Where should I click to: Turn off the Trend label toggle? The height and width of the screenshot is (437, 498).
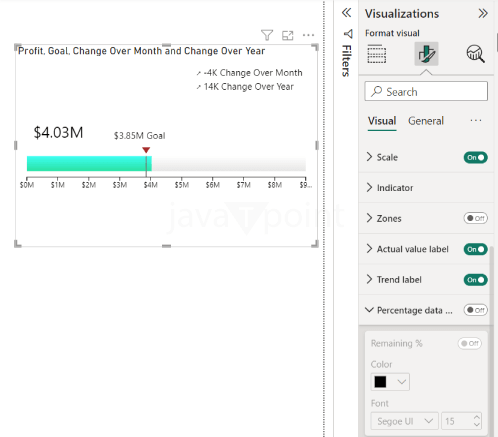click(x=475, y=280)
